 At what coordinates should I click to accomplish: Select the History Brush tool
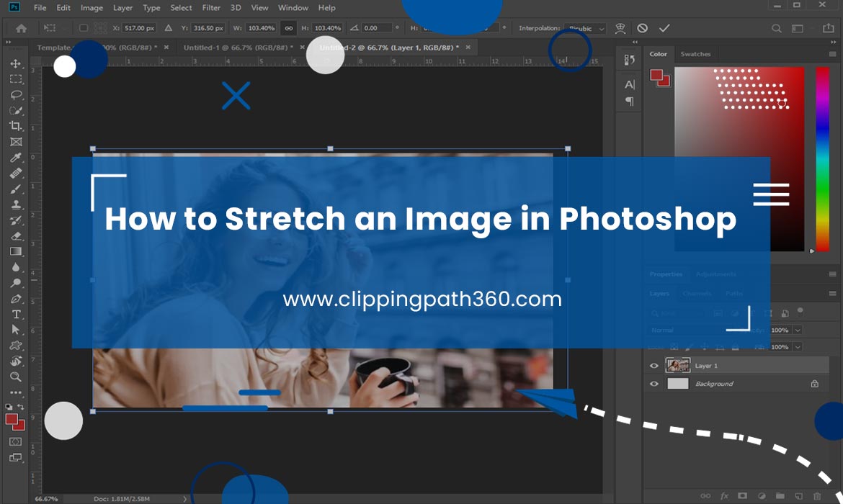point(16,220)
